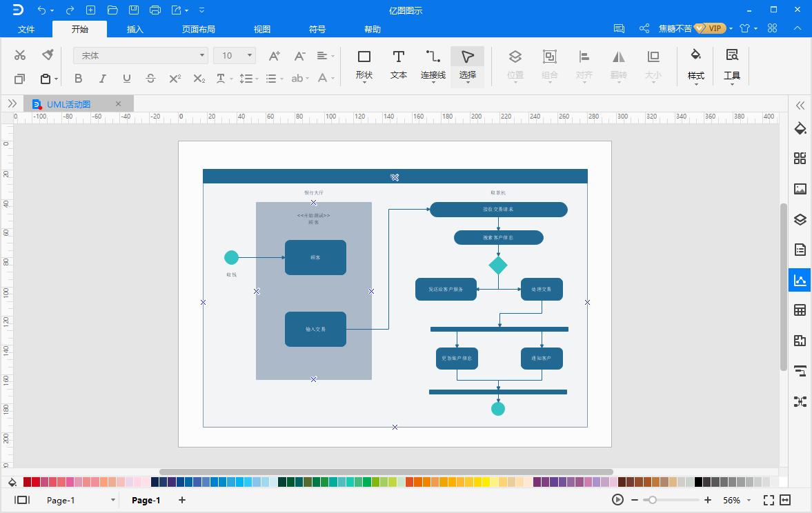Viewport: 812px width, 513px height.
Task: Toggle italic text style
Action: [x=102, y=79]
